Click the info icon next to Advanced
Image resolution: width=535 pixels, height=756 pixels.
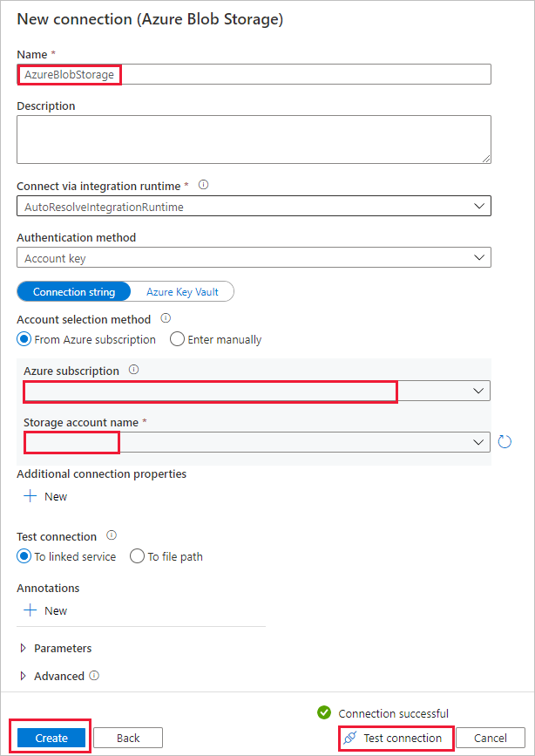click(94, 675)
